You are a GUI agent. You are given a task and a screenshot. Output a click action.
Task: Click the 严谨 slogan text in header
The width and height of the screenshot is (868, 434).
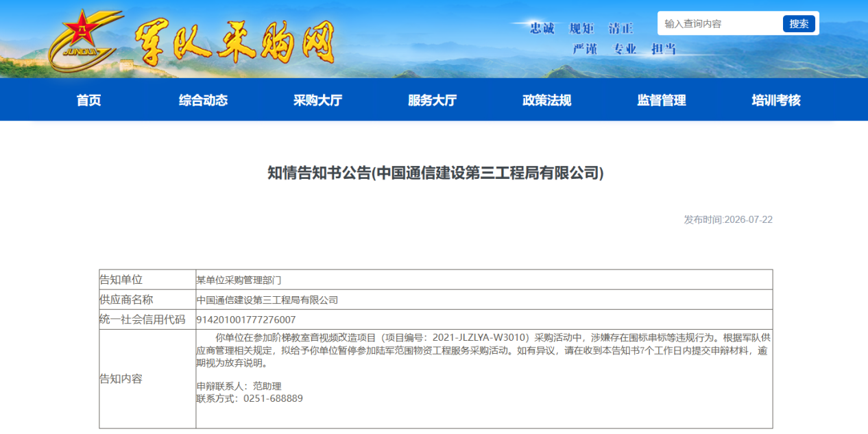[586, 49]
